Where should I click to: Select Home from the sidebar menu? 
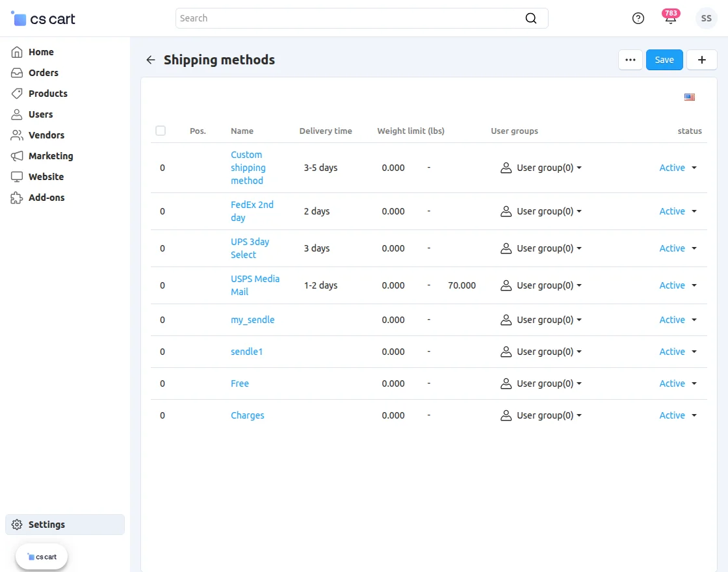coord(42,52)
